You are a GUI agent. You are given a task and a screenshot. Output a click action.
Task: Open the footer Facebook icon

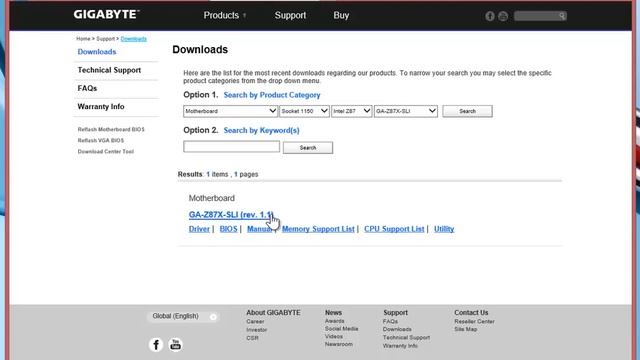(156, 344)
